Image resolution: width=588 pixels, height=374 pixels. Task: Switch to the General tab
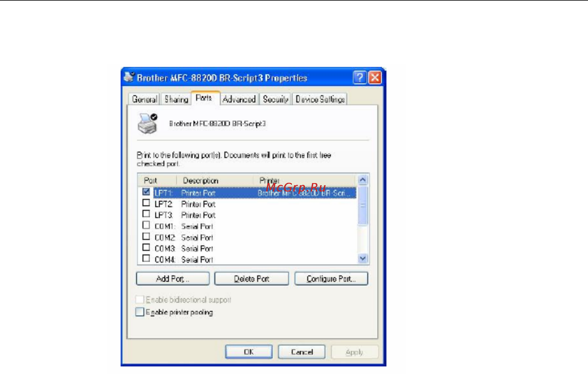(x=144, y=99)
